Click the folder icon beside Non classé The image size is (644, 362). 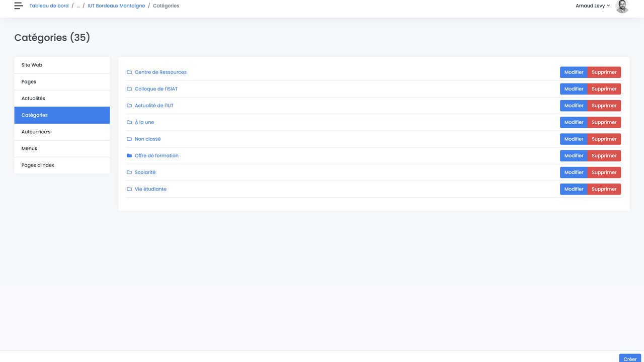coord(129,139)
